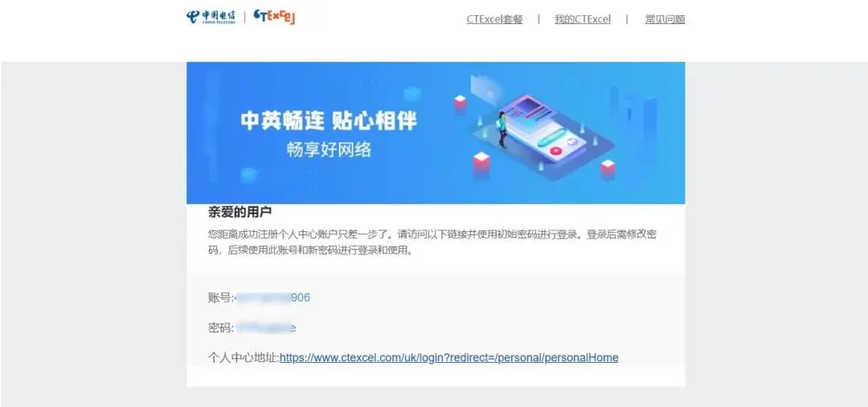Click the red cube at right of phone
868x407 pixels.
[x=608, y=169]
